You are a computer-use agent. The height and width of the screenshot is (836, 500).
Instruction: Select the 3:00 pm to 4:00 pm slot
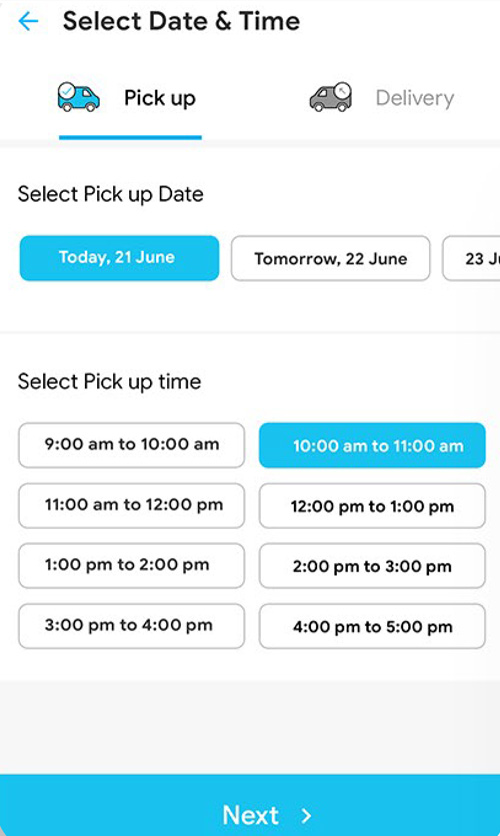click(132, 626)
